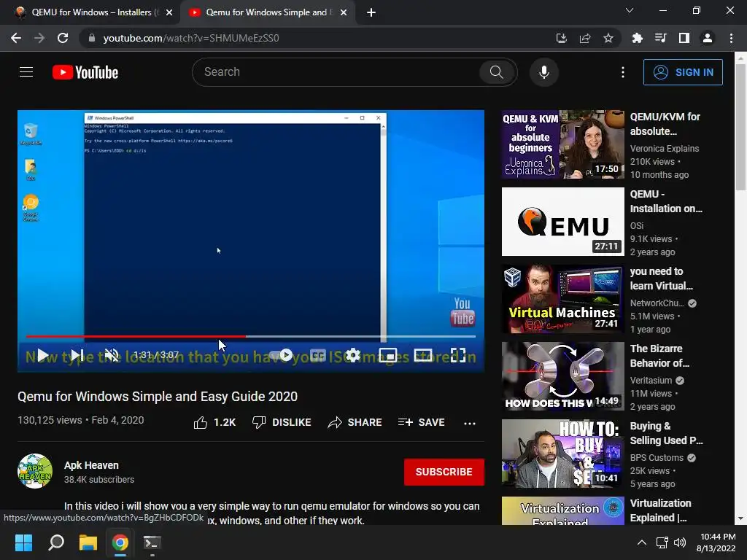Toggle theater mode
The height and width of the screenshot is (560, 747).
(423, 355)
